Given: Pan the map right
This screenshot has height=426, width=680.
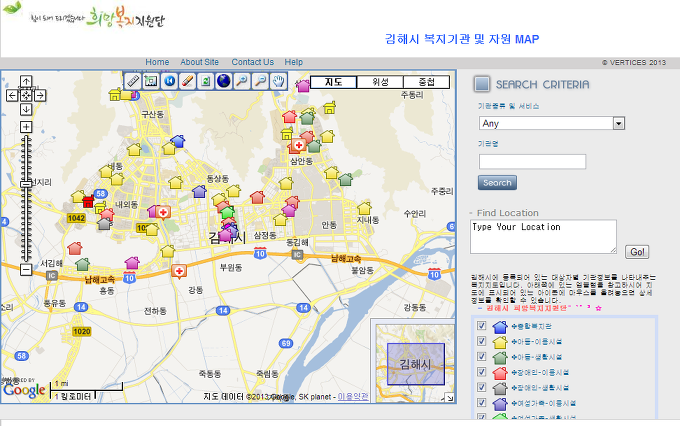Looking at the screenshot, I should 40,95.
